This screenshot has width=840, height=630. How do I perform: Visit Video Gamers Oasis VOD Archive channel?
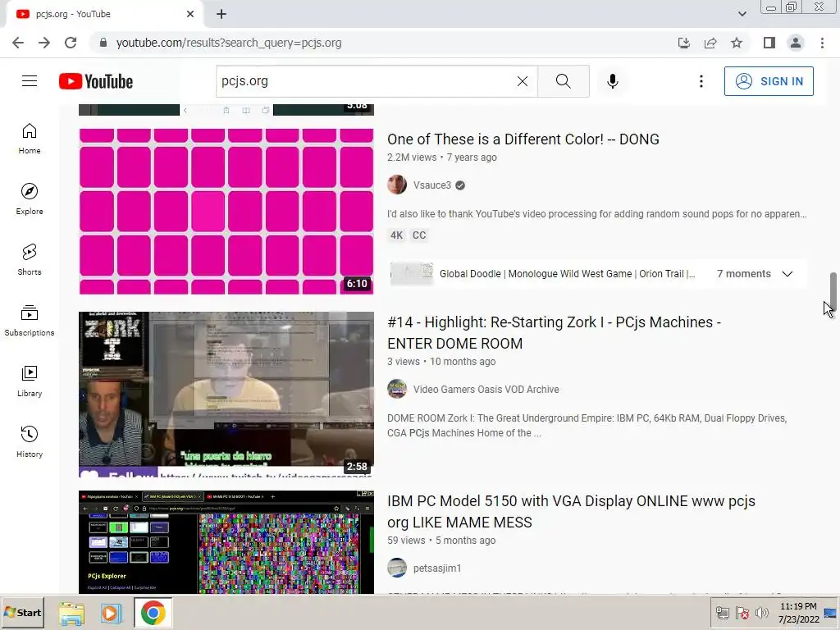(486, 390)
